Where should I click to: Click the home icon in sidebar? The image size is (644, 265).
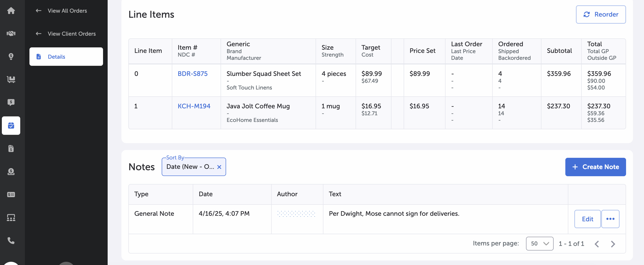point(11,11)
